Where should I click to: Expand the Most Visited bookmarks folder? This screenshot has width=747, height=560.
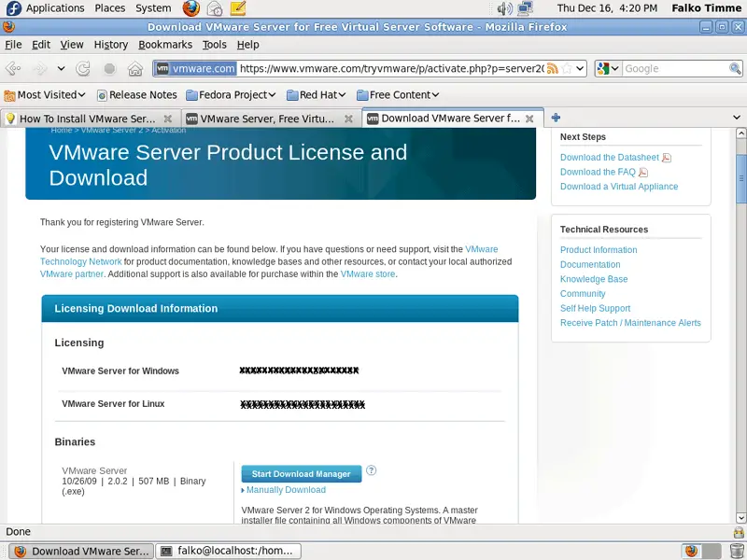tap(45, 95)
